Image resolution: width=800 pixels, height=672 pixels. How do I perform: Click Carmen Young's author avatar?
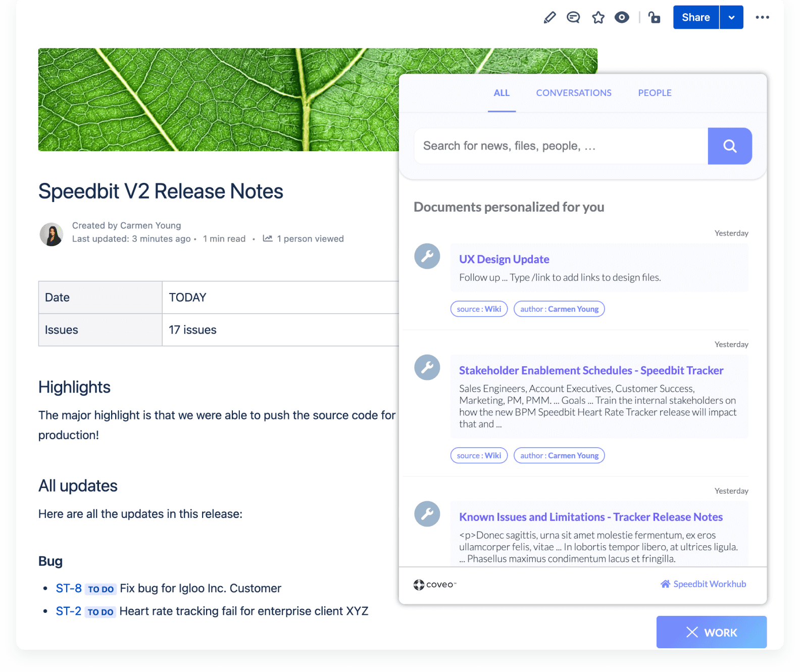click(52, 234)
